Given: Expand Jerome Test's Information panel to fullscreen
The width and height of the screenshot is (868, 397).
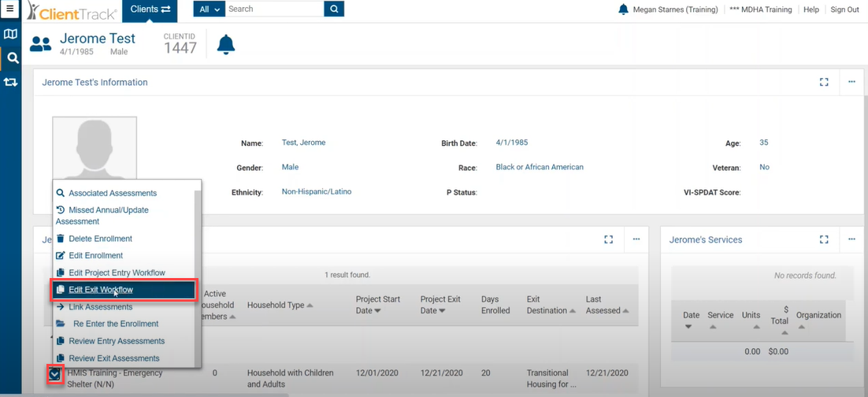Looking at the screenshot, I should click(824, 82).
